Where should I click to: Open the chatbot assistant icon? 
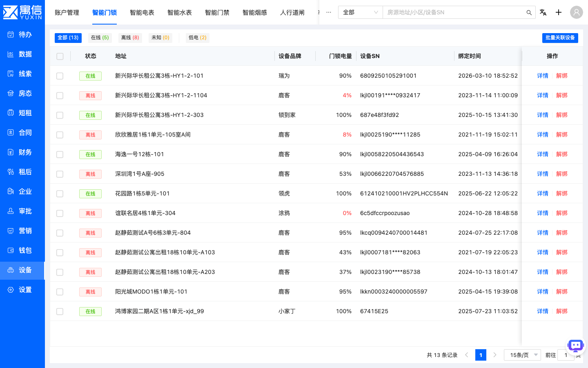coord(576,346)
